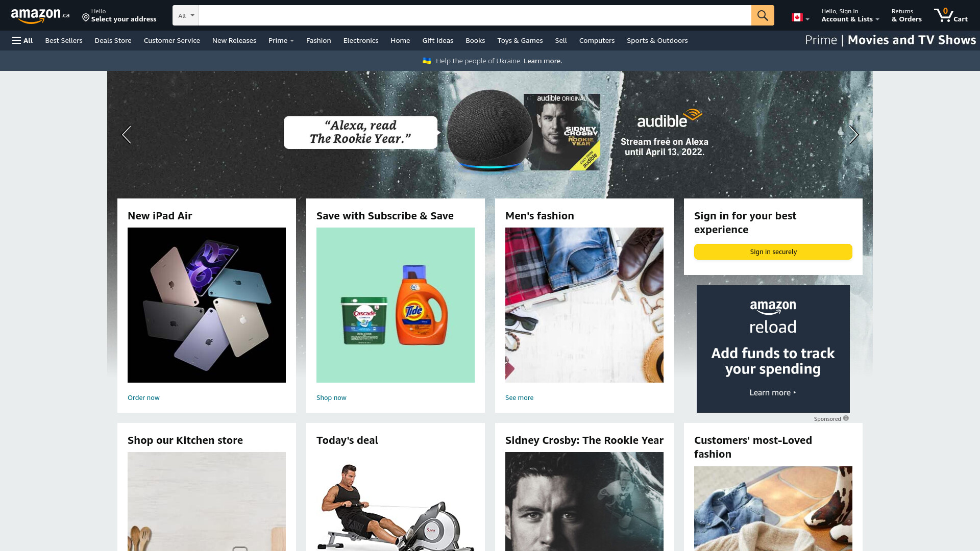Click See more under Men's fashion
The image size is (980, 551).
coord(519,397)
